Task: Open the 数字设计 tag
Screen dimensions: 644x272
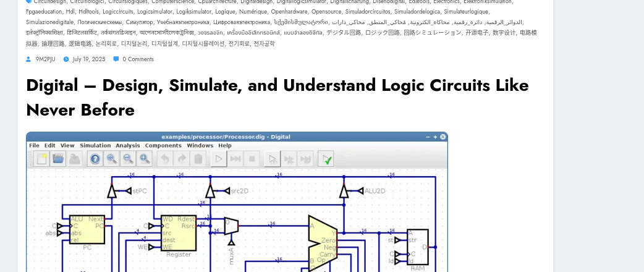Action: [504, 33]
